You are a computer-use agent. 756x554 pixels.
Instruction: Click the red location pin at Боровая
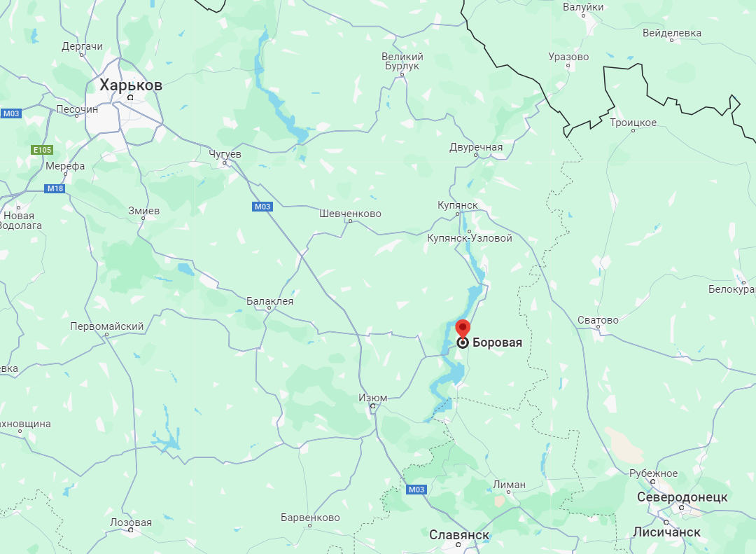(463, 328)
